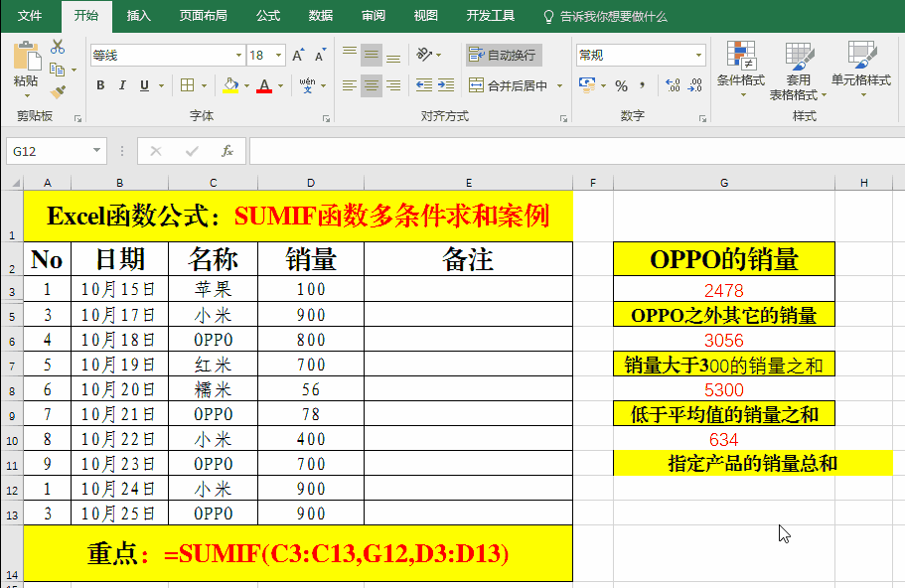905x588 pixels.
Task: Expand the font size 18 dropdown
Action: [279, 56]
